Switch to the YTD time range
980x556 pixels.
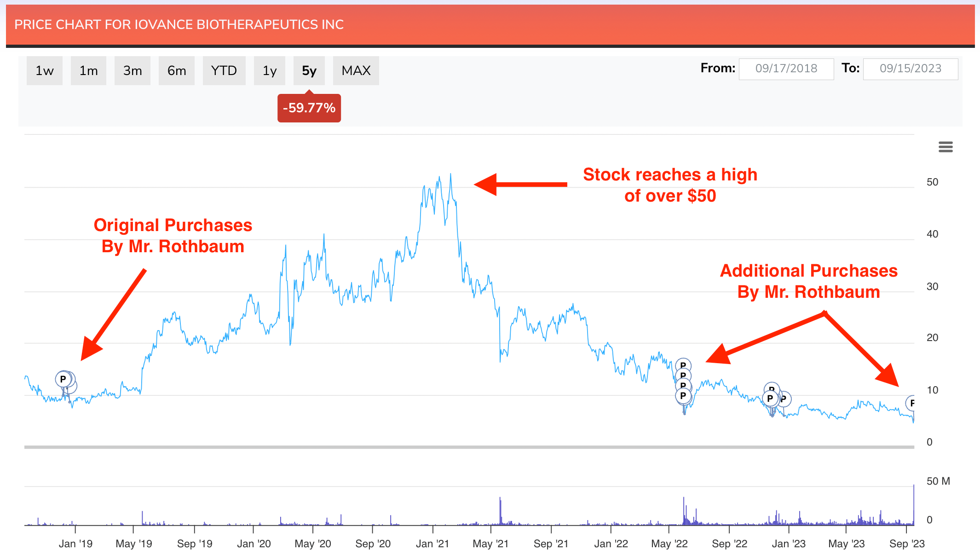coord(224,70)
